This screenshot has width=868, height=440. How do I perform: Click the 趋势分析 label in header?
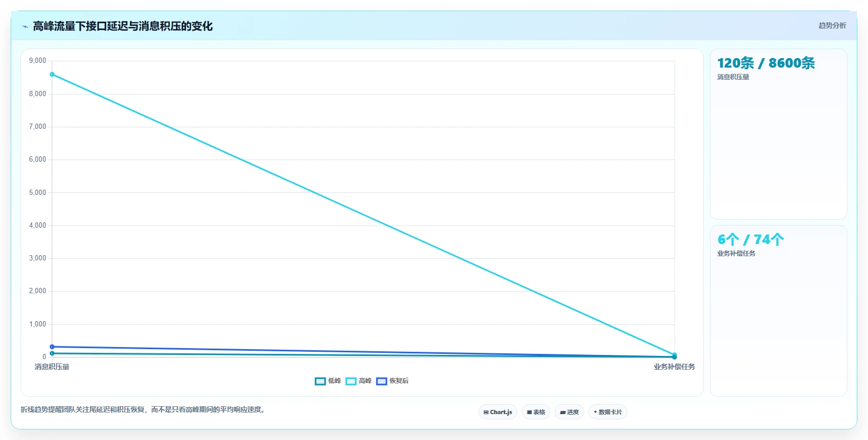(x=832, y=25)
